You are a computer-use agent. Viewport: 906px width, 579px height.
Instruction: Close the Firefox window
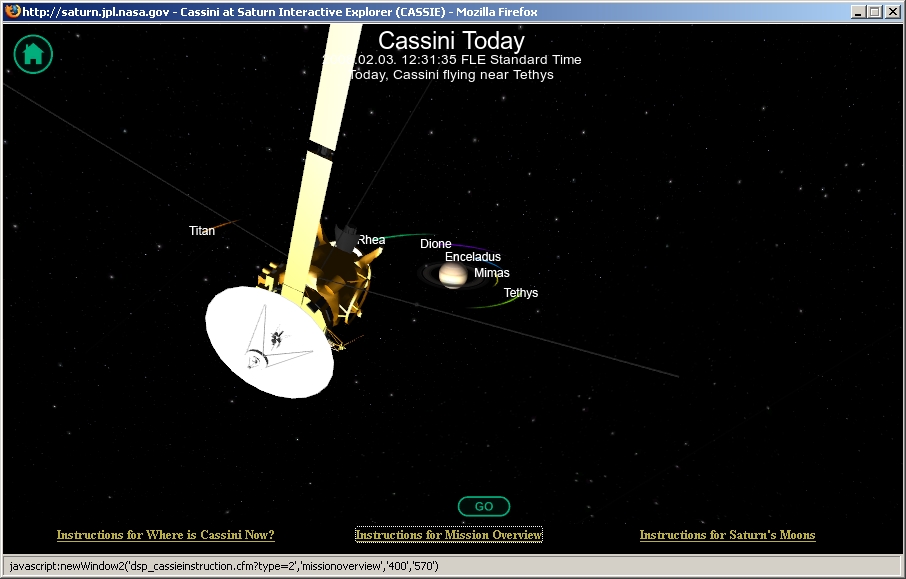pos(892,12)
